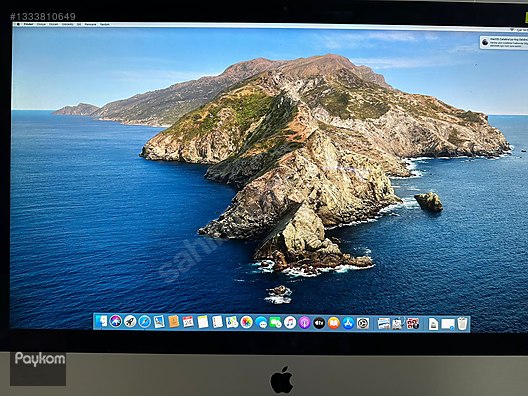Open document file icon in Dock
This screenshot has height=396, width=528.
433,324
